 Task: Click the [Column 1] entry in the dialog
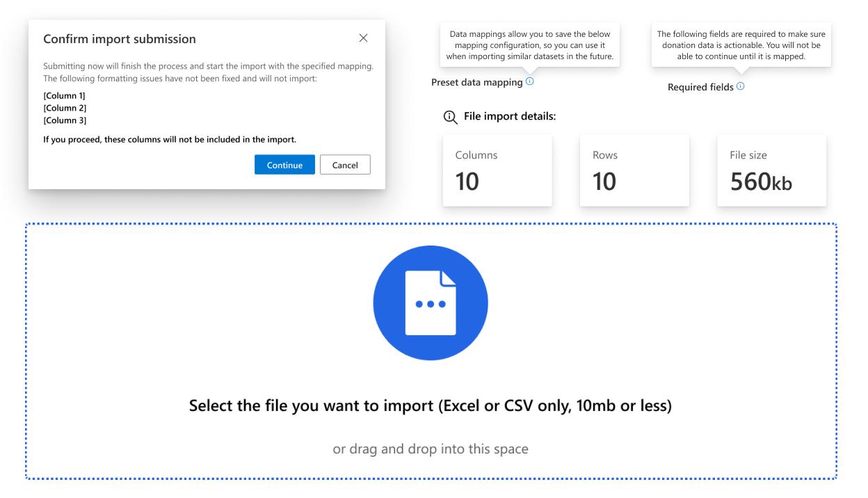[64, 95]
